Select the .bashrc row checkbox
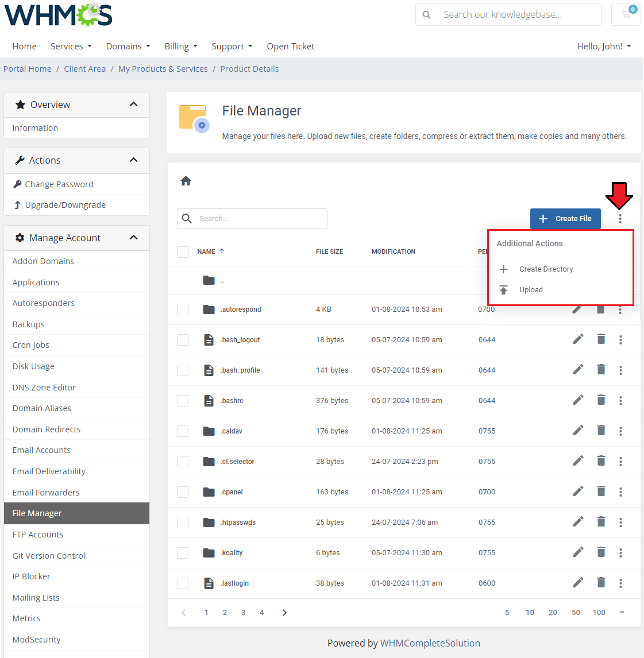The width and height of the screenshot is (644, 658). tap(183, 401)
